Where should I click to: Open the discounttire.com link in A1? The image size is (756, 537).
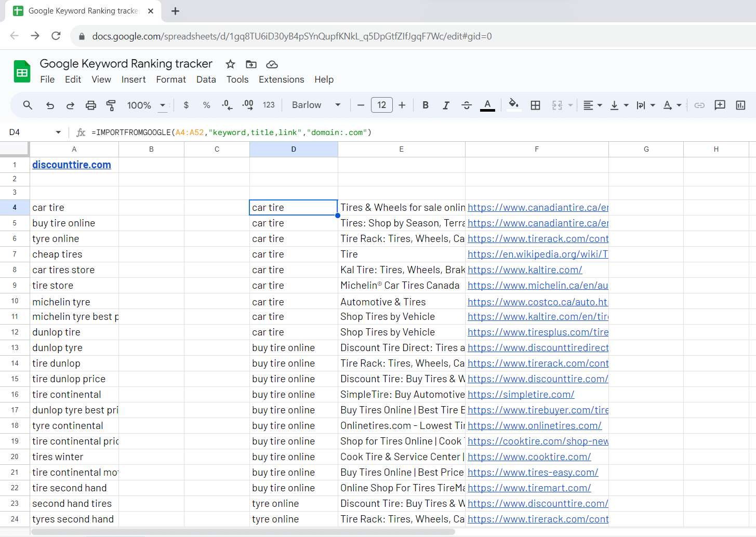(72, 165)
